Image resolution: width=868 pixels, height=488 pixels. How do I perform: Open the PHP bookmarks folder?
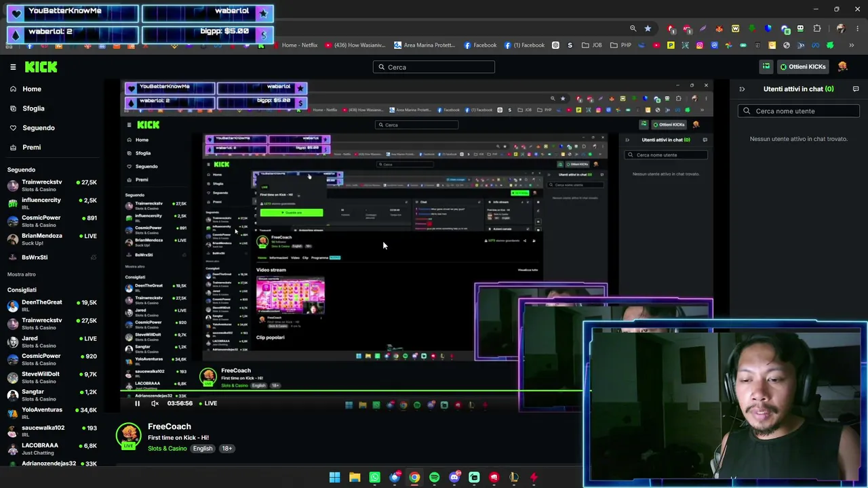pyautogui.click(x=620, y=45)
